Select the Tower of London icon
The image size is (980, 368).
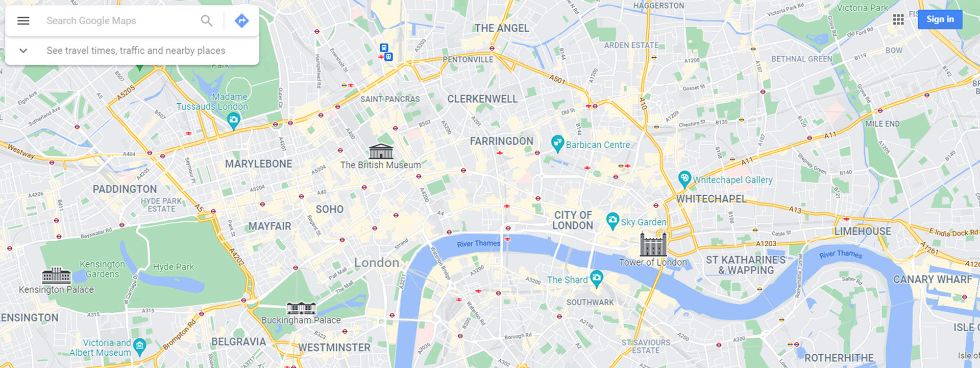tap(653, 244)
